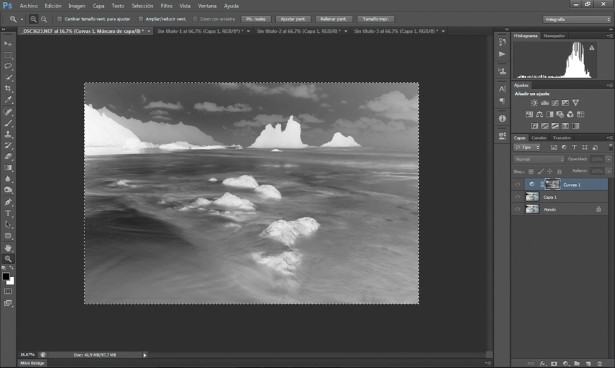Screen dimensions: 615x368
Task: Click the 'Ajustar pant.' button
Action: [293, 19]
